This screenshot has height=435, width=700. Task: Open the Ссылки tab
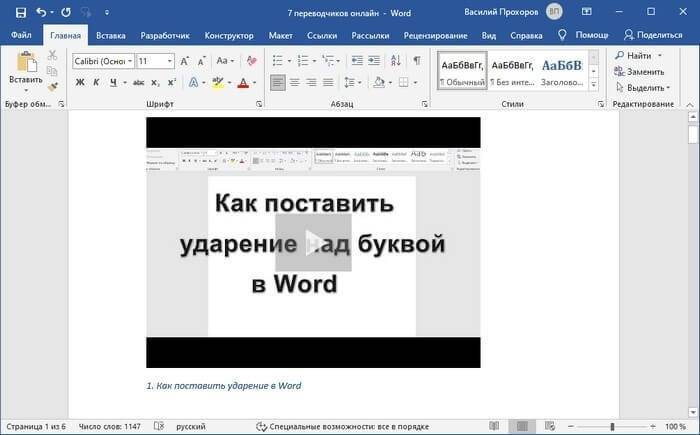(322, 35)
